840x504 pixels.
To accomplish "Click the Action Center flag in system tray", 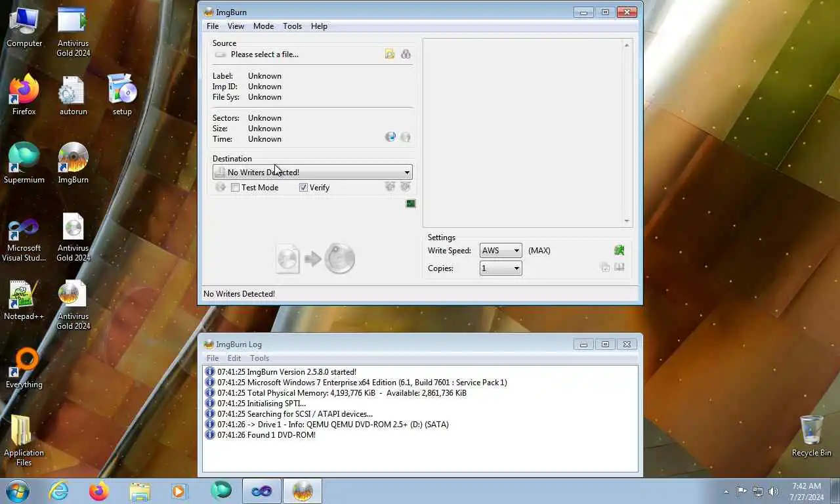I will (742, 492).
